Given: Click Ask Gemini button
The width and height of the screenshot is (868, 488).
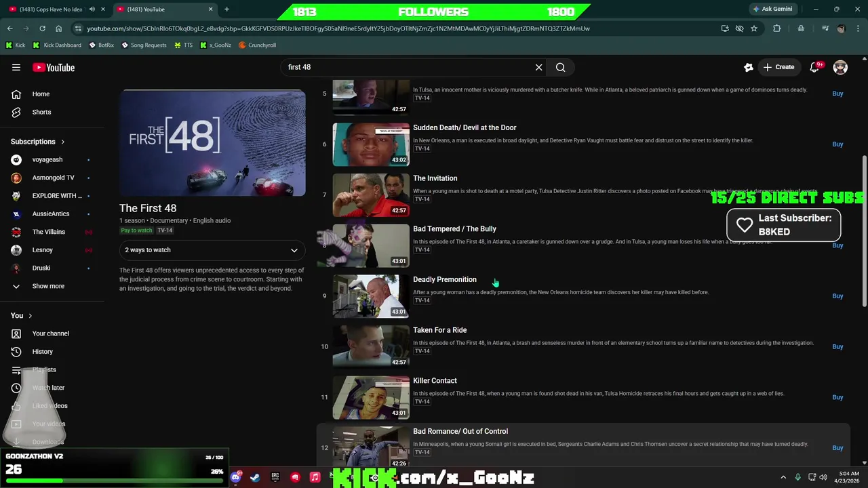Looking at the screenshot, I should coord(772,9).
